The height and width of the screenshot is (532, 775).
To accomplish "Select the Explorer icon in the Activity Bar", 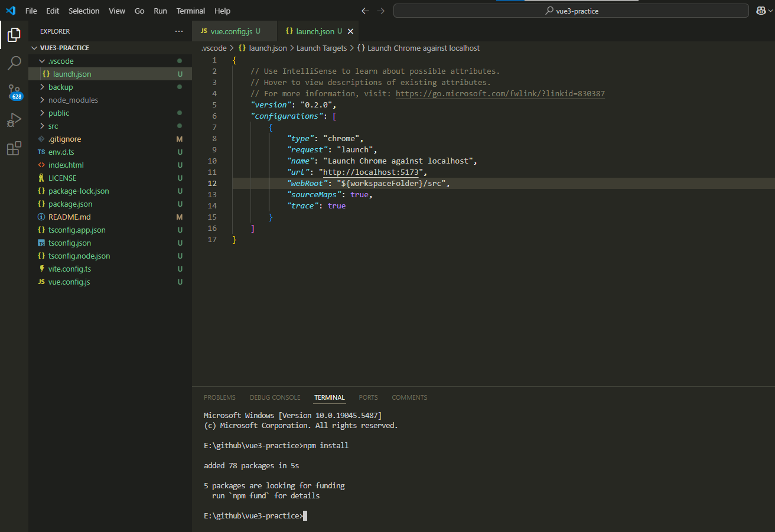I will coord(14,35).
